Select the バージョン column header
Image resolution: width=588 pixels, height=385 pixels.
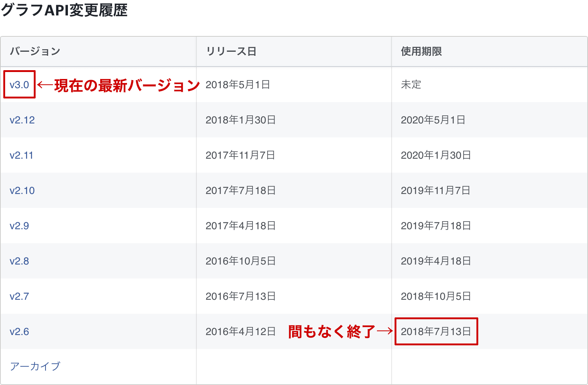coord(35,51)
